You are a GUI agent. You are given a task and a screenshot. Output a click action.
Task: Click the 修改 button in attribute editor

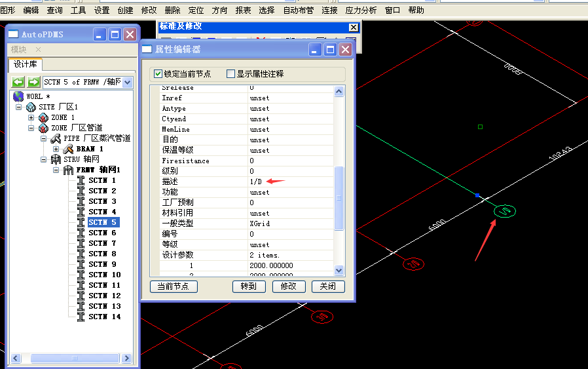[288, 286]
